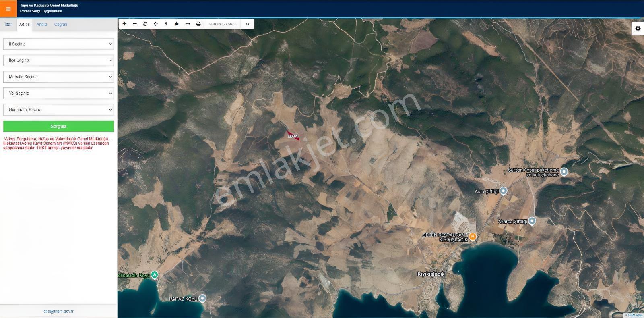Click the coordinates display 37.3008 : 27.5620
This screenshot has height=318, width=644.
(222, 24)
